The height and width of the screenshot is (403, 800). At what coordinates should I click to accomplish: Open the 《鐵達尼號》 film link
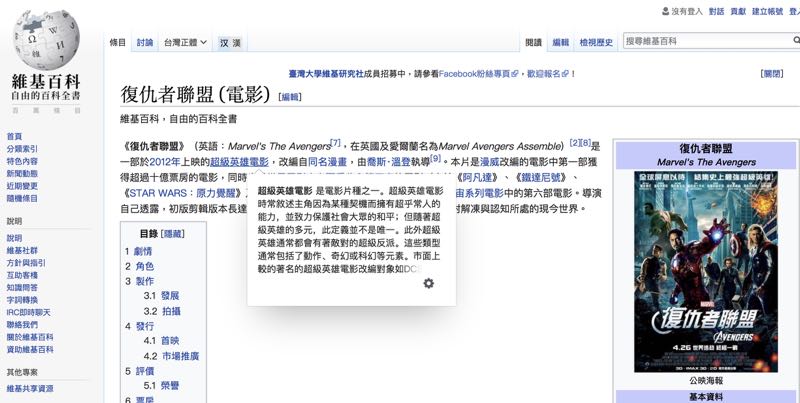click(x=540, y=178)
